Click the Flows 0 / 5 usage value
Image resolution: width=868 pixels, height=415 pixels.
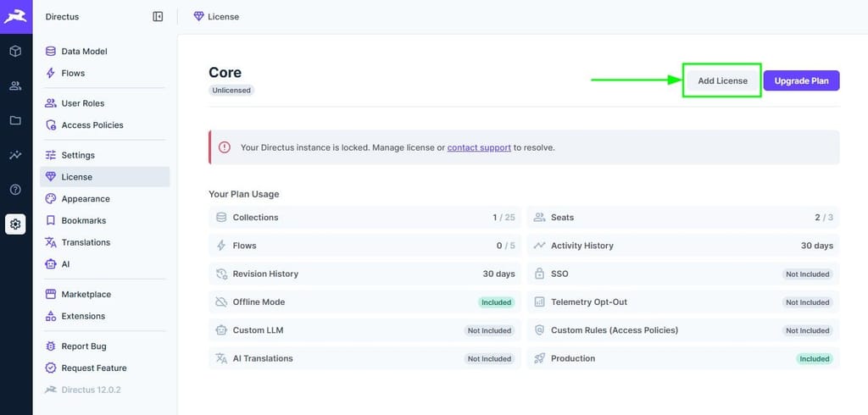point(505,246)
